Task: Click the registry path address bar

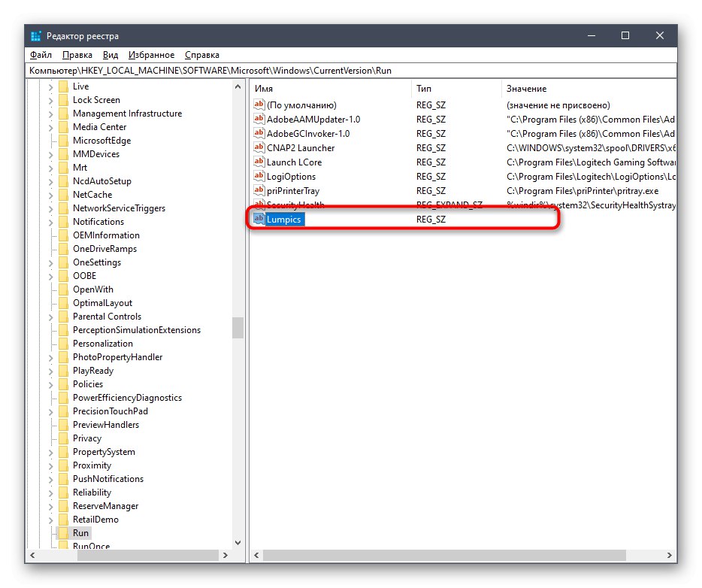Action: pos(352,71)
